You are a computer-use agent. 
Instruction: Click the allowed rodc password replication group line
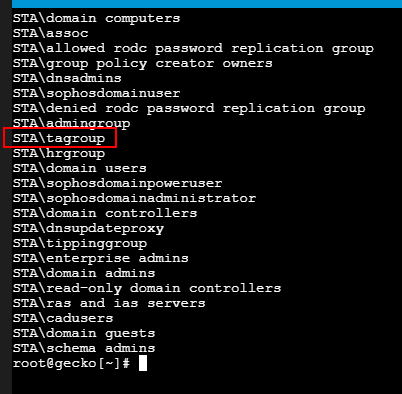[193, 49]
